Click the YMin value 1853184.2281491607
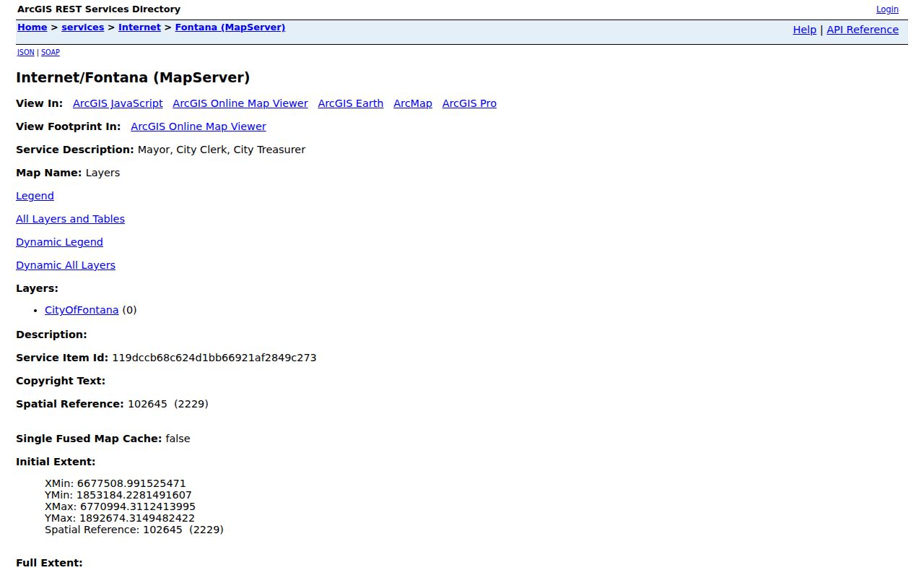Viewport: 924px width, 578px height. [x=134, y=495]
